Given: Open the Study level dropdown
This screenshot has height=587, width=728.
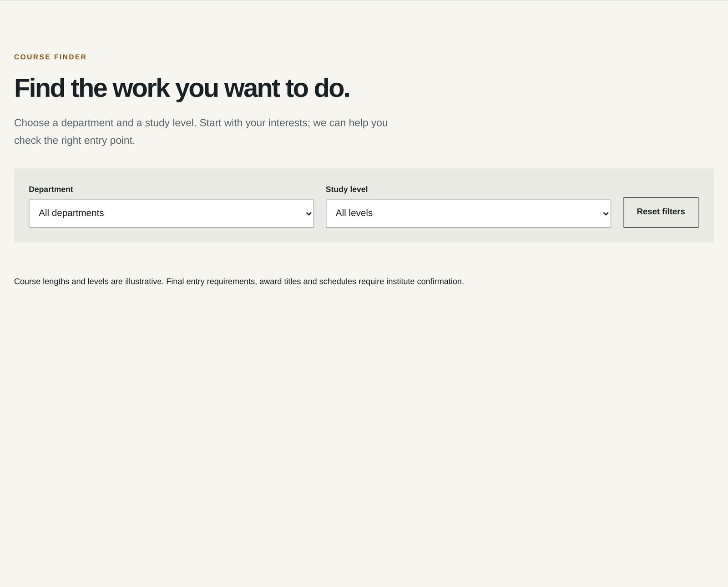Looking at the screenshot, I should pos(468,213).
